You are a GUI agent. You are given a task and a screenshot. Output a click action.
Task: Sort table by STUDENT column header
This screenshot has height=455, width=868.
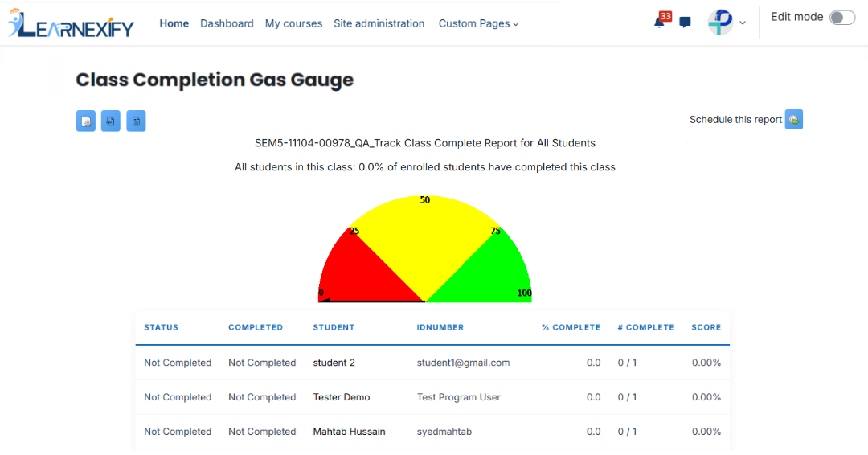[x=334, y=327]
